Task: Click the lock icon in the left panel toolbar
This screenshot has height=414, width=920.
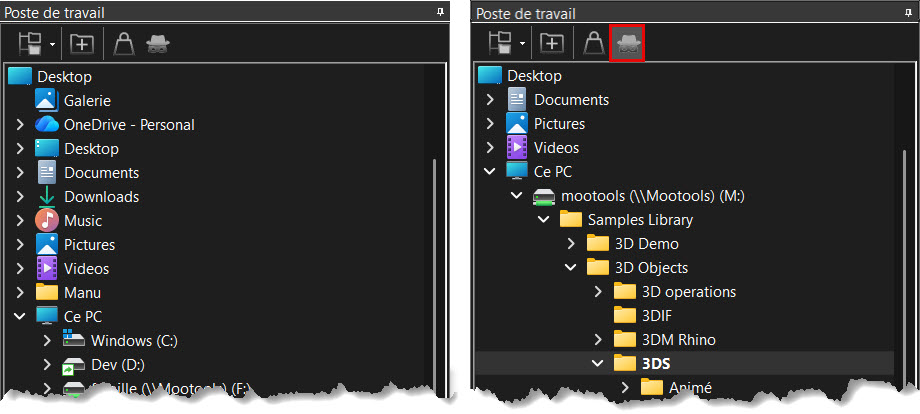Action: (124, 43)
